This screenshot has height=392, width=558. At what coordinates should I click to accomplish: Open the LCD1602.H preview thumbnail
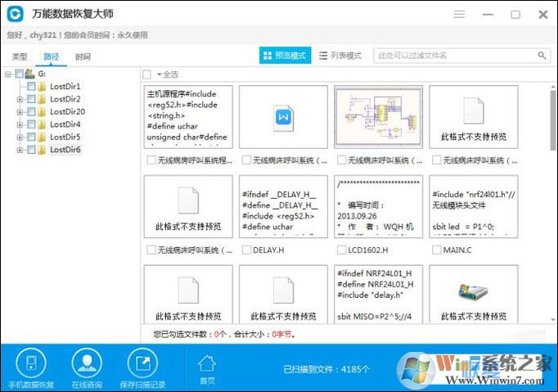click(x=378, y=206)
